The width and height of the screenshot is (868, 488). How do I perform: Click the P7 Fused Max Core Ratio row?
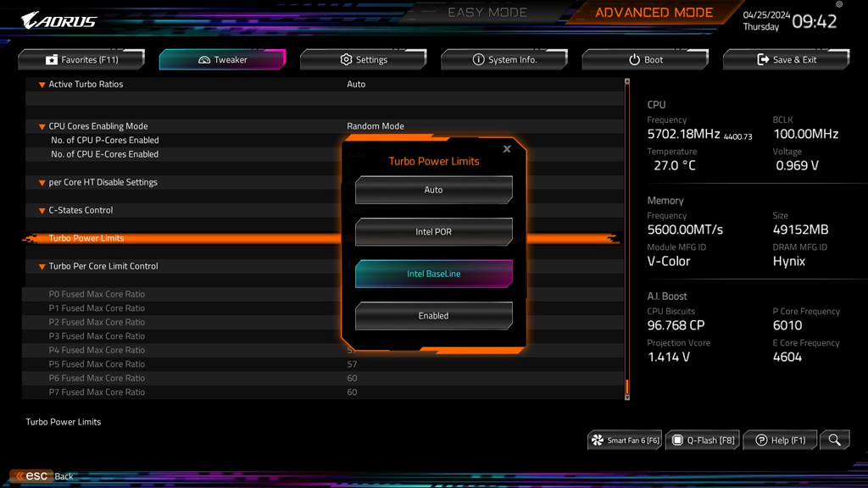(x=323, y=392)
